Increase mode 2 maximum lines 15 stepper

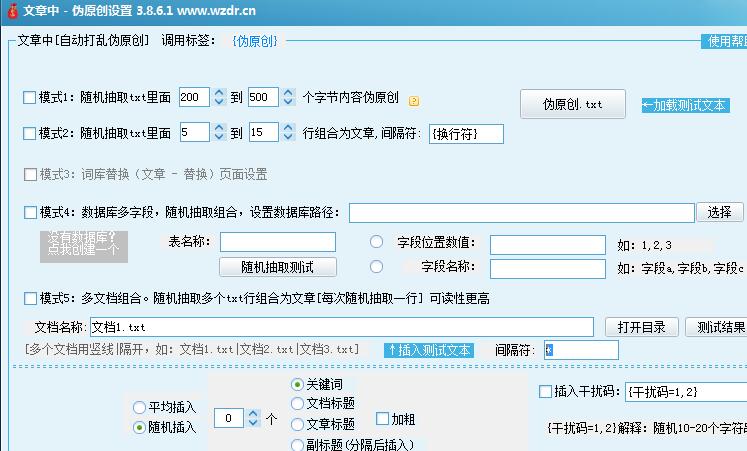288,128
